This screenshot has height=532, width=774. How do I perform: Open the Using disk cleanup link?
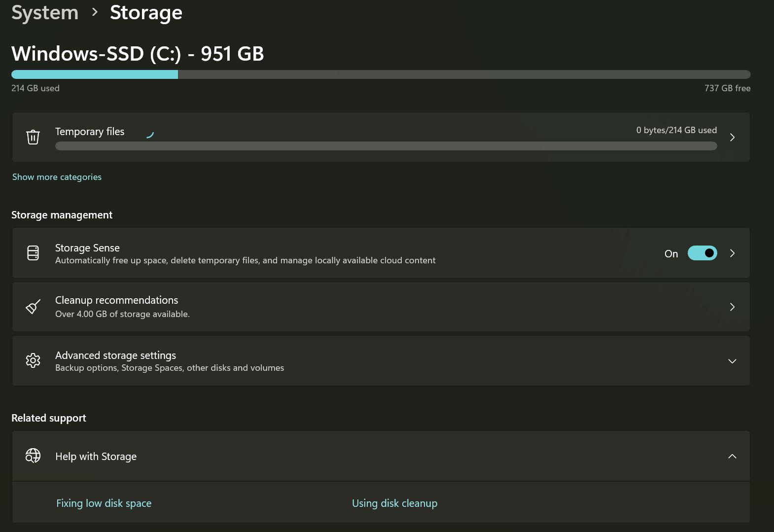click(394, 503)
